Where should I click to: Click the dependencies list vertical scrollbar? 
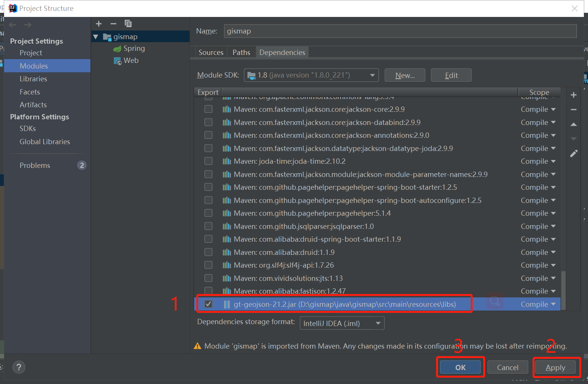pos(563,290)
